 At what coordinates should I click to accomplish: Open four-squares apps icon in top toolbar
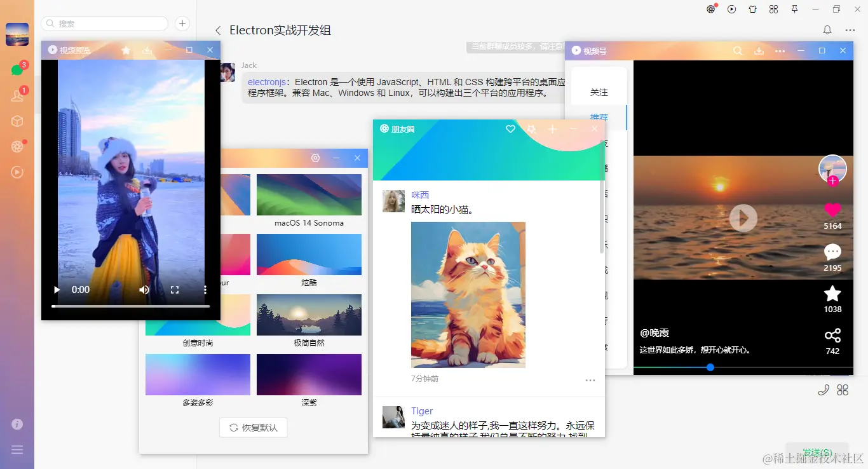click(773, 9)
